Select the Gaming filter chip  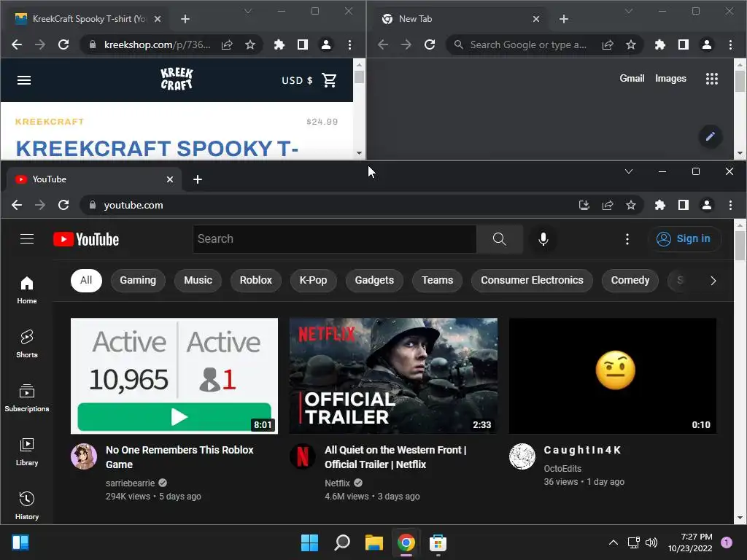point(138,281)
